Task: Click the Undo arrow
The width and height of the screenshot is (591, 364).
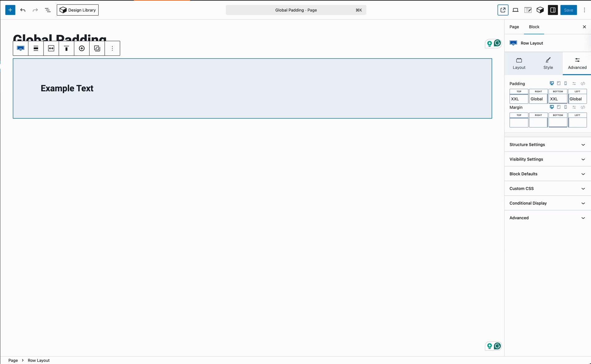Action: (23, 10)
